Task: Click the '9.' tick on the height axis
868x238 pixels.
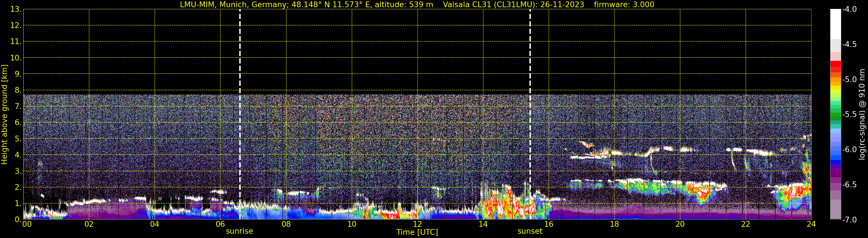Action: [18, 74]
